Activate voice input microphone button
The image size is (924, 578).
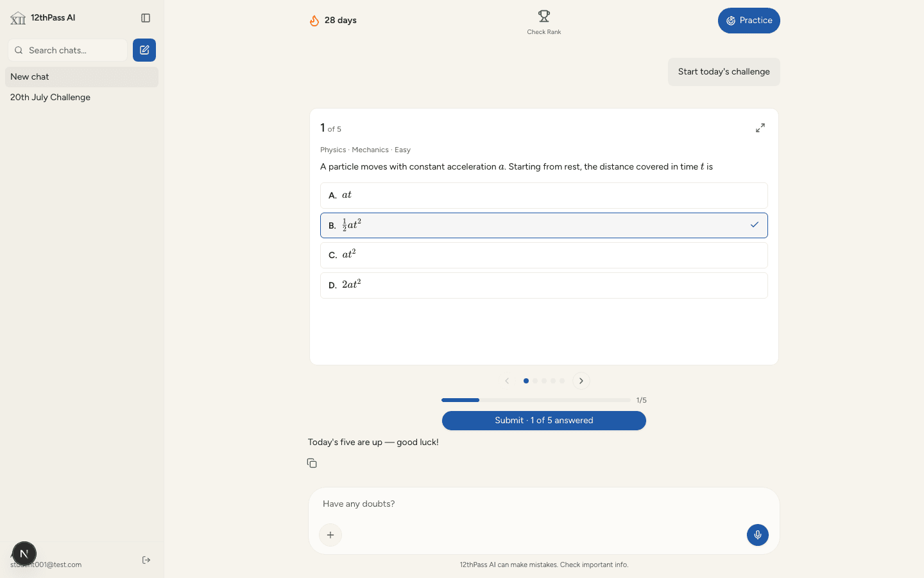pyautogui.click(x=758, y=535)
